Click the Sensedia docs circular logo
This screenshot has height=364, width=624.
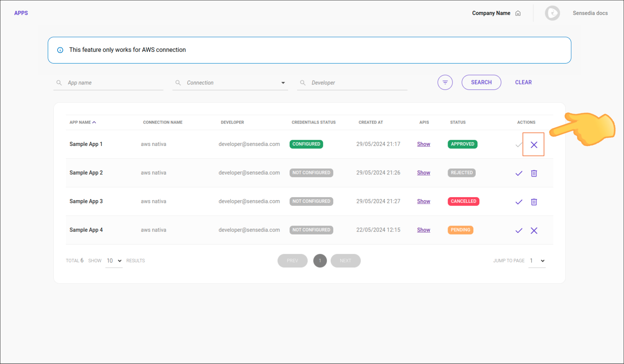coord(553,13)
